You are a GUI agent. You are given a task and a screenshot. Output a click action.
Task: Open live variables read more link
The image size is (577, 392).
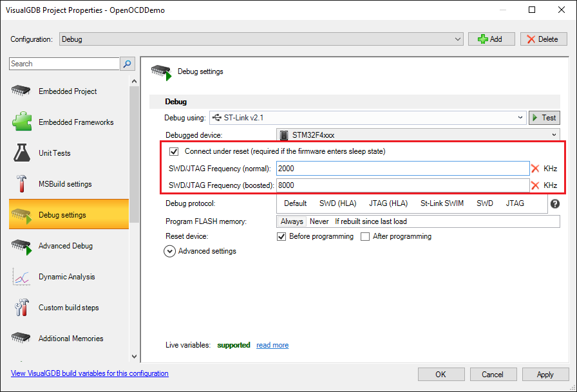[x=272, y=345]
